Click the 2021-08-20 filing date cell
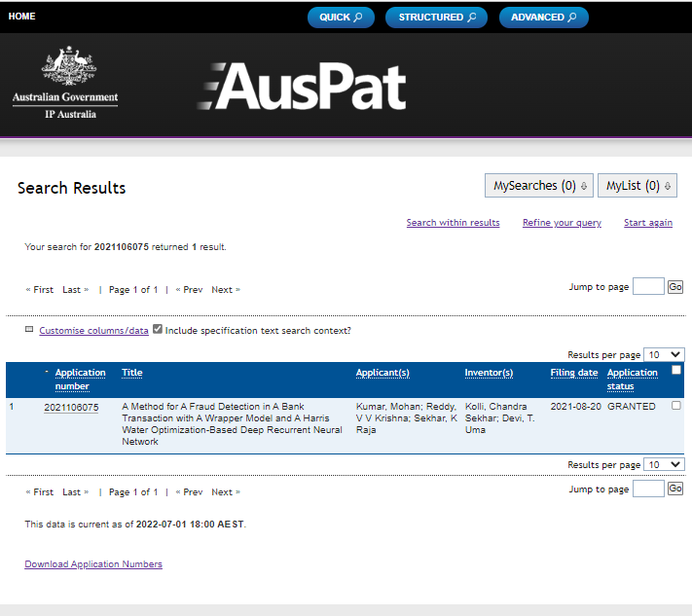 (575, 407)
